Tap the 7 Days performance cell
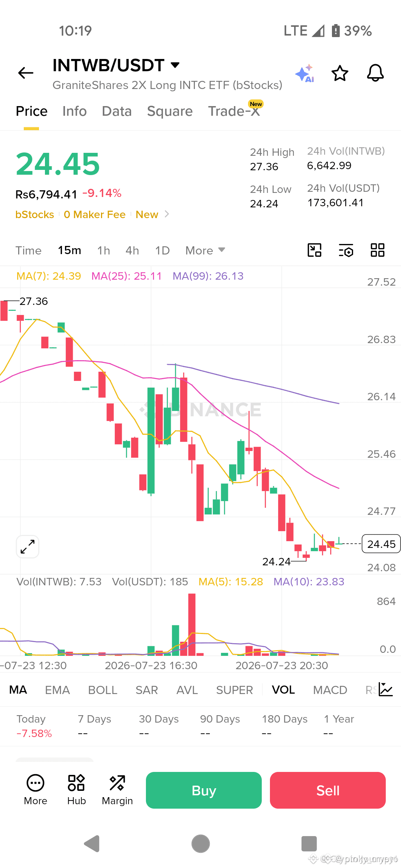Screen dimensions: 401x868 94,726
